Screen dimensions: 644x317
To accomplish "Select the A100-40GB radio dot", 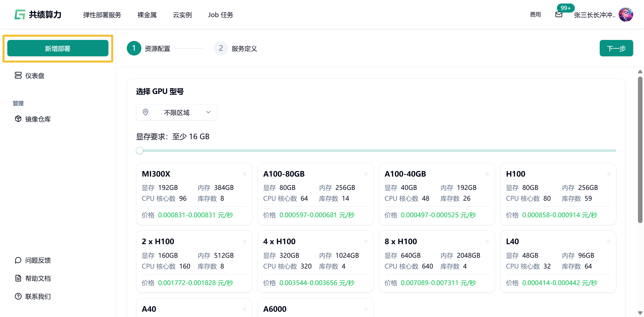I will [x=487, y=174].
